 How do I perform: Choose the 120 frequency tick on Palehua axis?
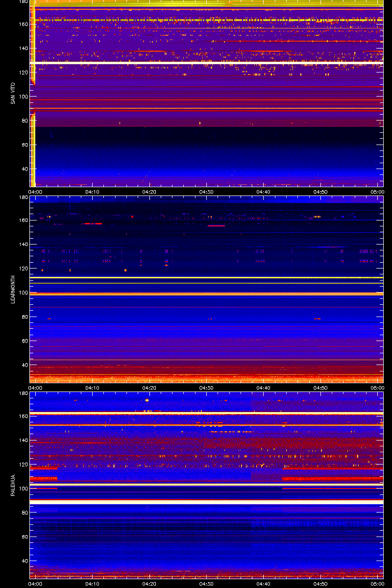click(24, 465)
